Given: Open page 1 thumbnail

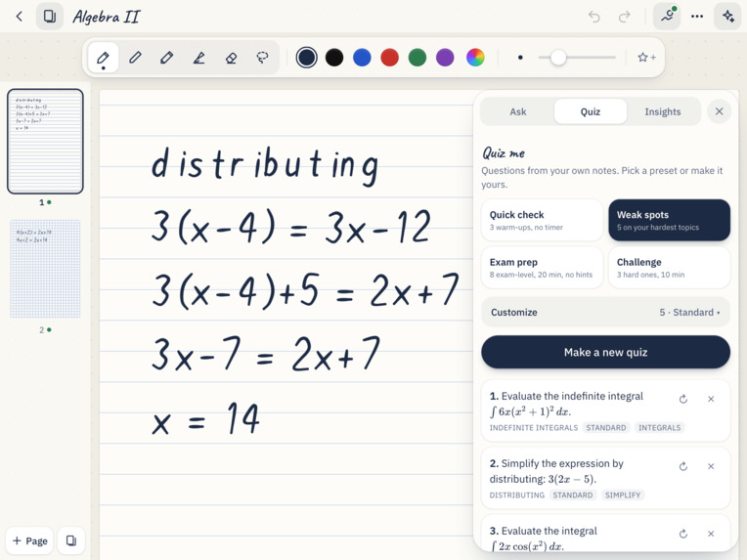Looking at the screenshot, I should pyautogui.click(x=45, y=142).
